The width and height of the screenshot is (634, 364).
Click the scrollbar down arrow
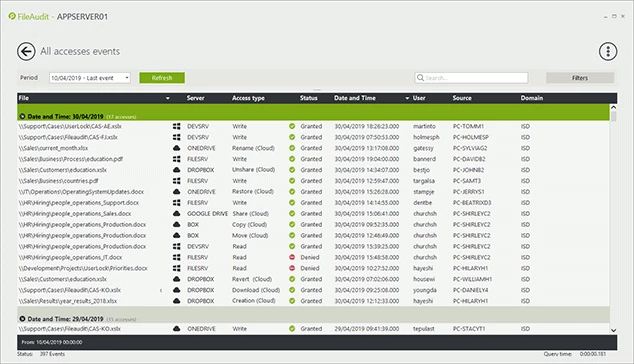(x=613, y=330)
